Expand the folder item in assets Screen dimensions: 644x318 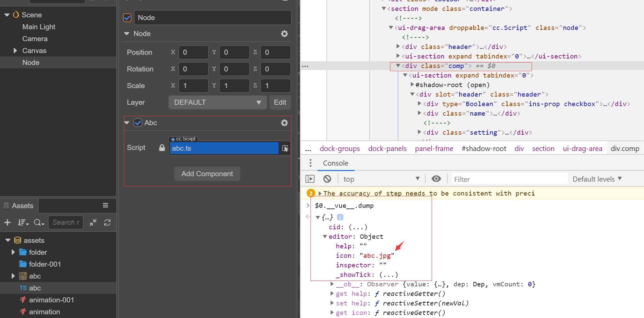[x=13, y=252]
